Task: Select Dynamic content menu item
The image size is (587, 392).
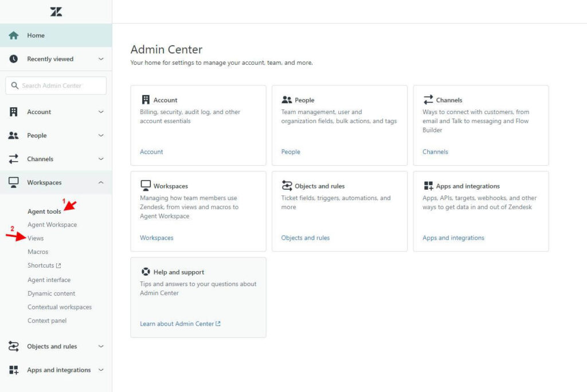Action: coord(51,293)
